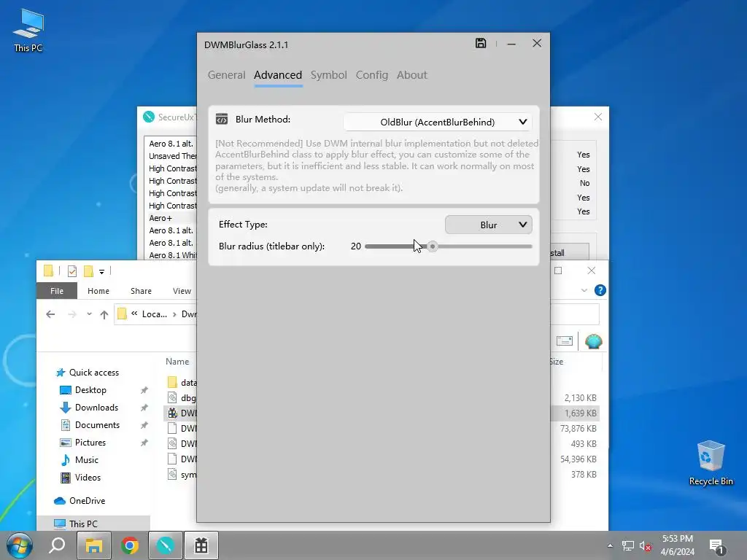Select Aero+ in SecureUxTheme list
This screenshot has height=560, width=747.
coord(160,218)
